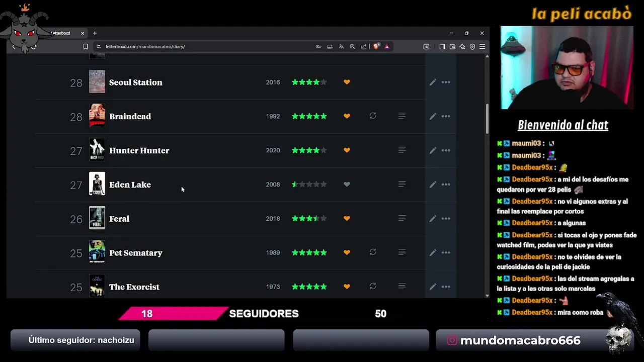Image resolution: width=644 pixels, height=362 pixels.
Task: Open the Leo AI sparkle icon
Action: pyautogui.click(x=462, y=47)
